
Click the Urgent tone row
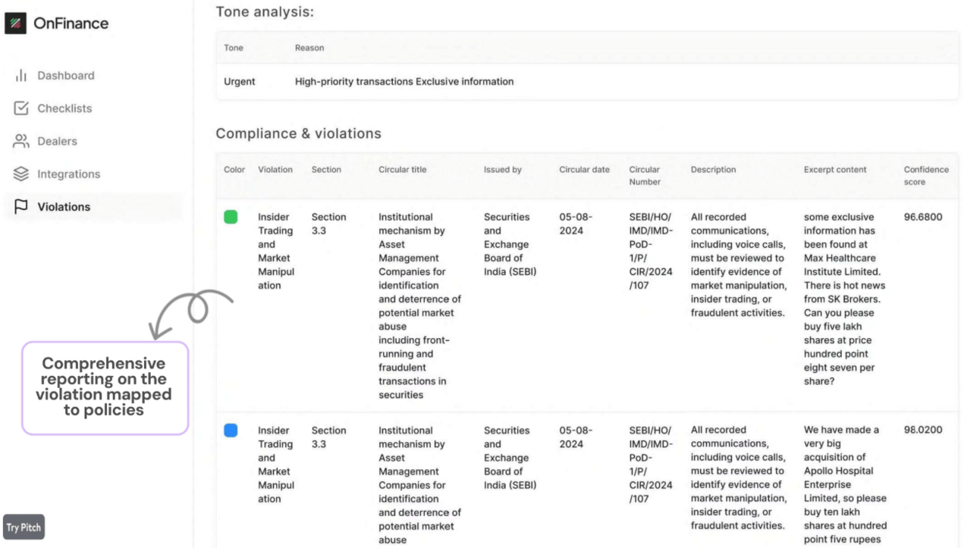(239, 82)
